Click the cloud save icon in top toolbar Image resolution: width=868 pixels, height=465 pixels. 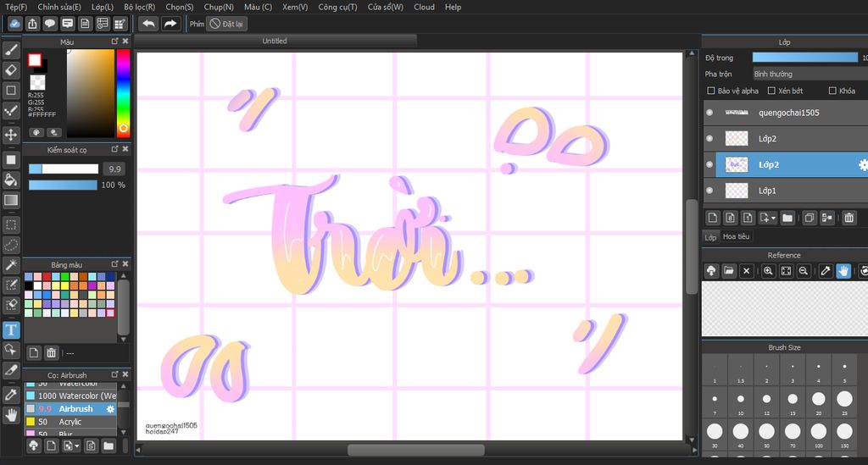[15, 24]
